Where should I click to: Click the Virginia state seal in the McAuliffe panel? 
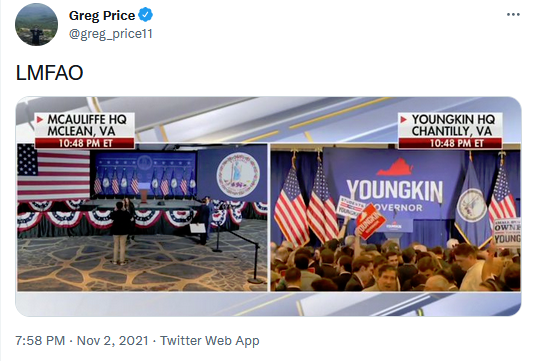[238, 175]
